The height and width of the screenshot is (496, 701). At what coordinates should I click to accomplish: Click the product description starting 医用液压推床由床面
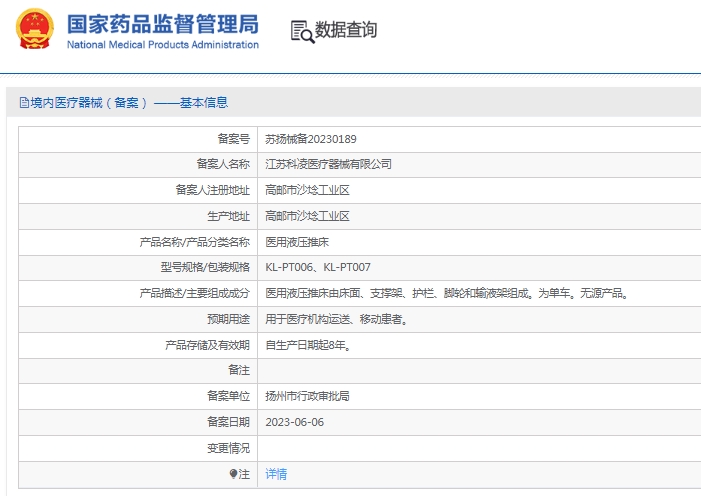pos(447,293)
